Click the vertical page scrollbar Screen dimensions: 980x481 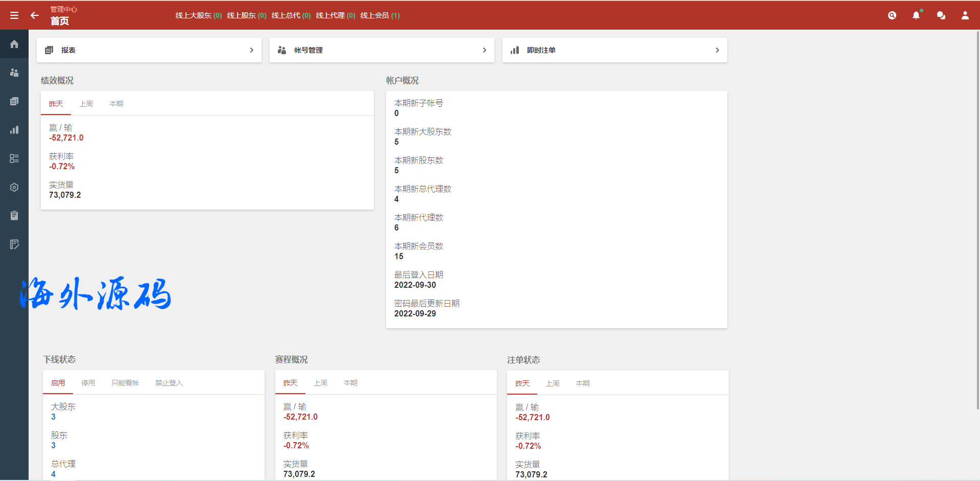[977, 220]
